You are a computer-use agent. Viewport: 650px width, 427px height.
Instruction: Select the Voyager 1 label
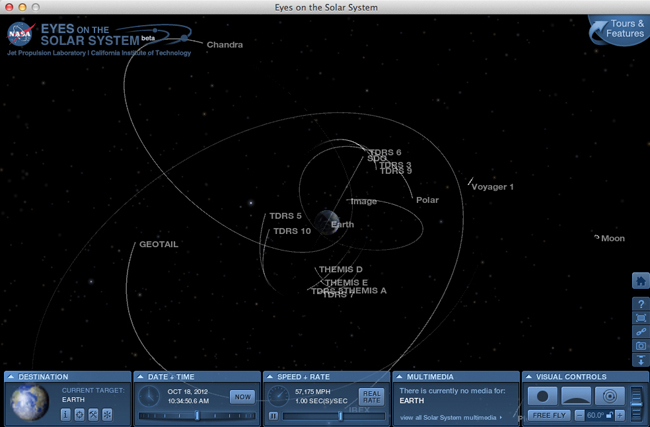tap(492, 187)
